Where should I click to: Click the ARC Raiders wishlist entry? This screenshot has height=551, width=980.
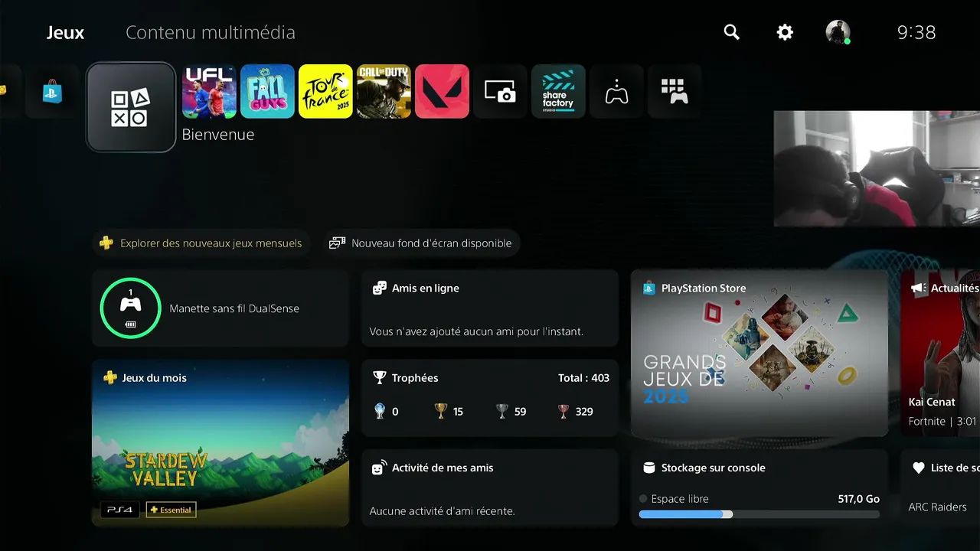tap(937, 507)
